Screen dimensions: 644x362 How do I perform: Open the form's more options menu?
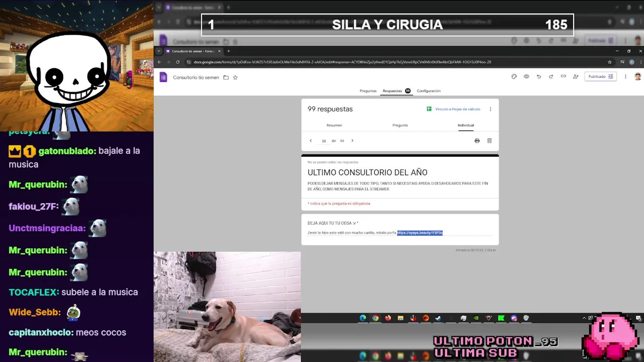coord(625,76)
